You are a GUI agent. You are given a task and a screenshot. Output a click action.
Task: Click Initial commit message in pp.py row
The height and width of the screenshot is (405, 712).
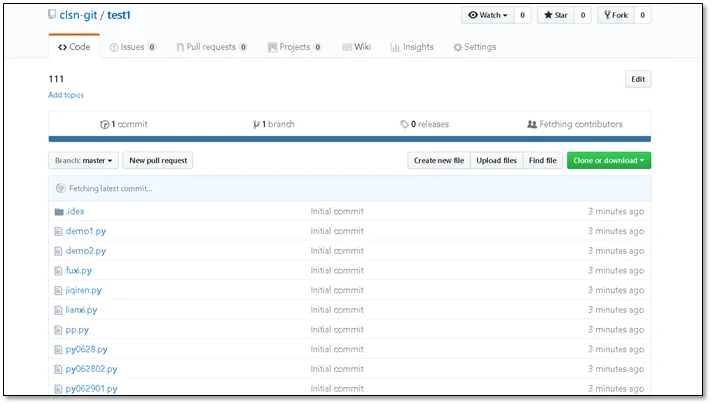[x=337, y=330]
